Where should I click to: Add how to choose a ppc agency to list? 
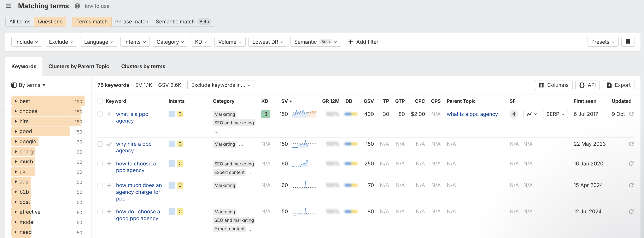click(109, 164)
